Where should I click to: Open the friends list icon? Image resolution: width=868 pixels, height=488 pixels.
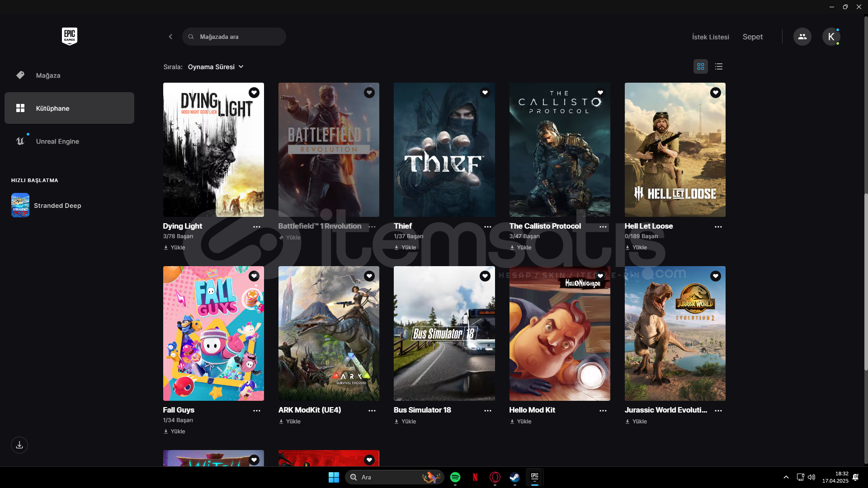[x=802, y=37]
